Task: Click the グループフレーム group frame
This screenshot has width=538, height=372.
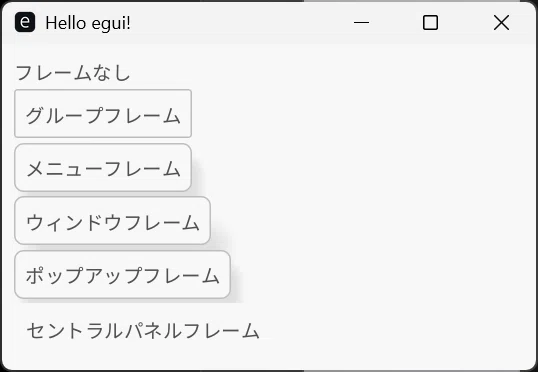Action: pos(103,114)
